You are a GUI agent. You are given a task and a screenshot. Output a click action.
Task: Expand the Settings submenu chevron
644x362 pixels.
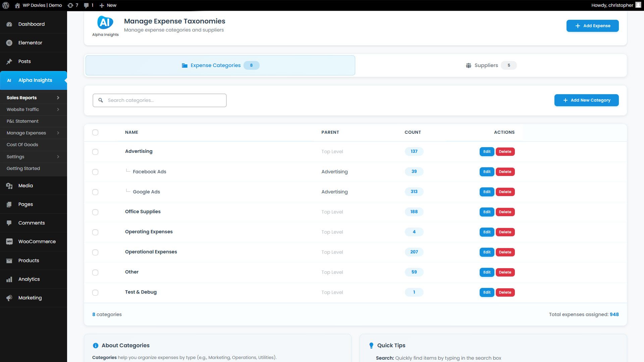tap(58, 157)
